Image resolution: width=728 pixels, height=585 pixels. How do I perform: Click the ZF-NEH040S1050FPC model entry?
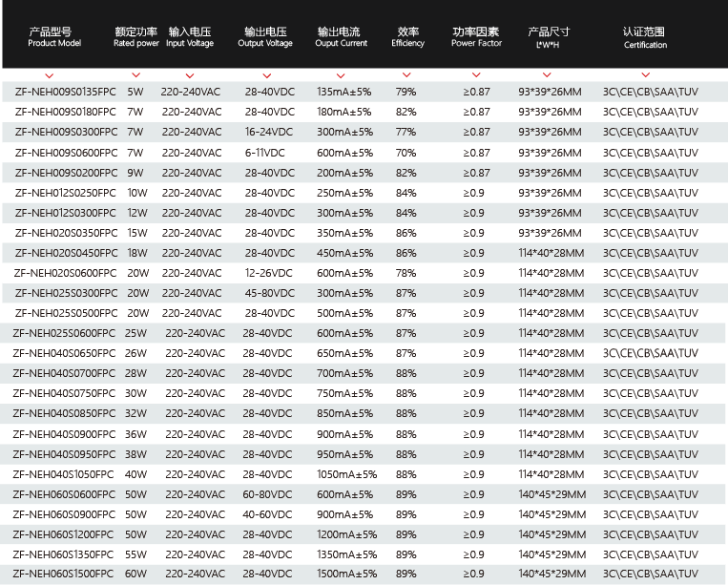pos(63,474)
